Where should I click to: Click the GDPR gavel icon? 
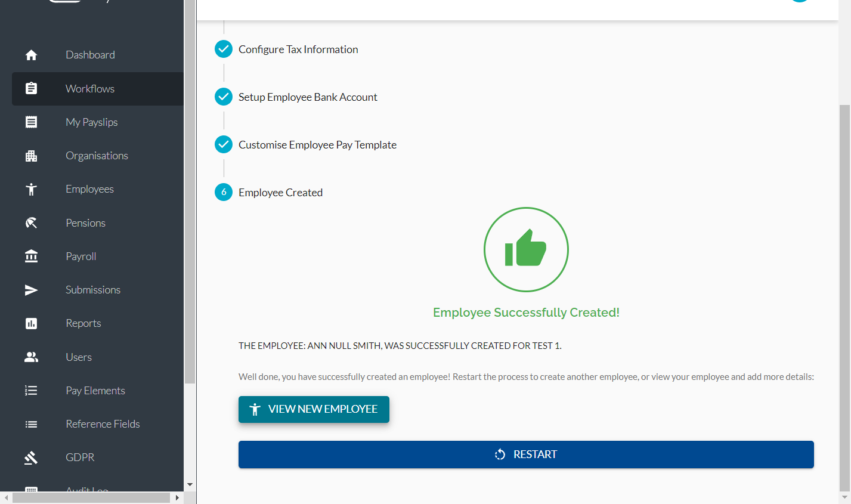click(x=31, y=457)
